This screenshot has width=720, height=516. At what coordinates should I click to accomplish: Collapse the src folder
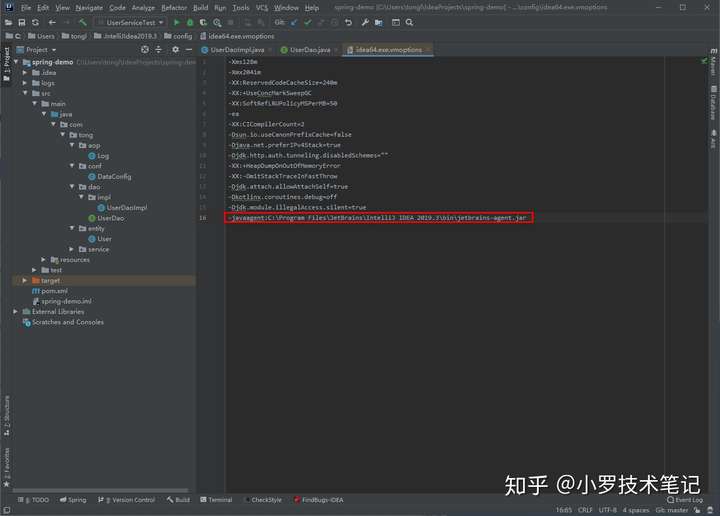click(25, 93)
